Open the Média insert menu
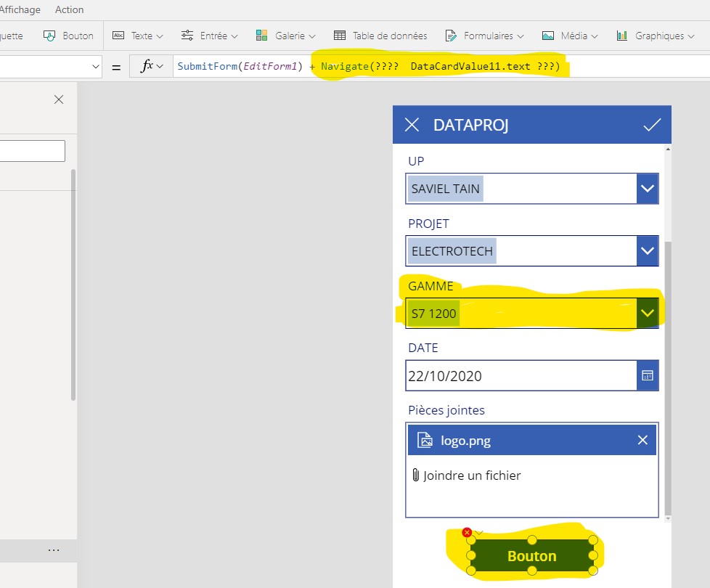The height and width of the screenshot is (588, 710). [570, 36]
